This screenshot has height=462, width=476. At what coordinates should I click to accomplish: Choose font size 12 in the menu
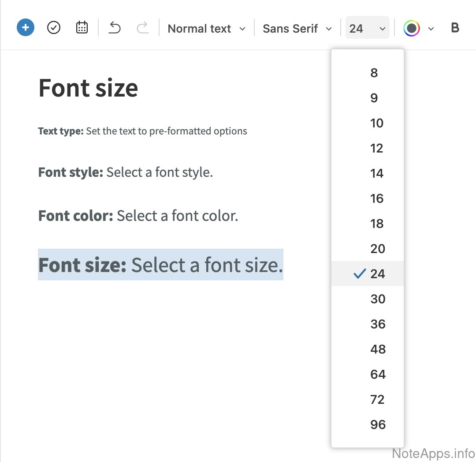(x=376, y=148)
